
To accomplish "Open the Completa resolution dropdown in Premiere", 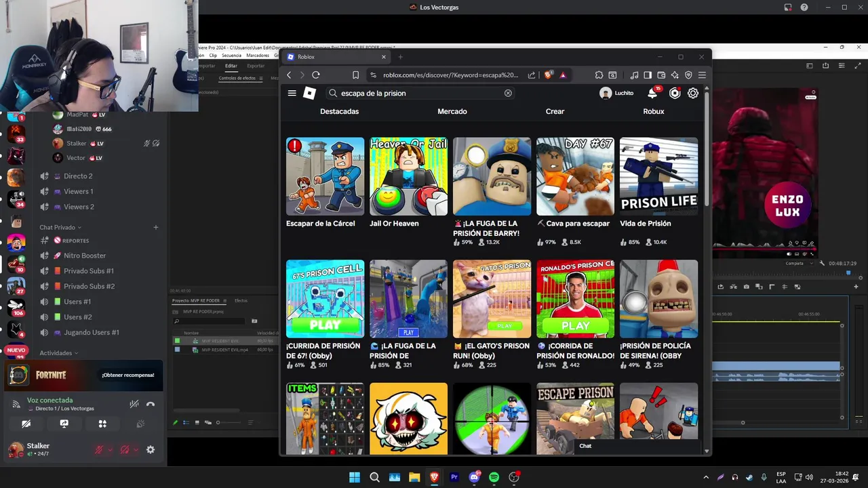I will click(799, 263).
